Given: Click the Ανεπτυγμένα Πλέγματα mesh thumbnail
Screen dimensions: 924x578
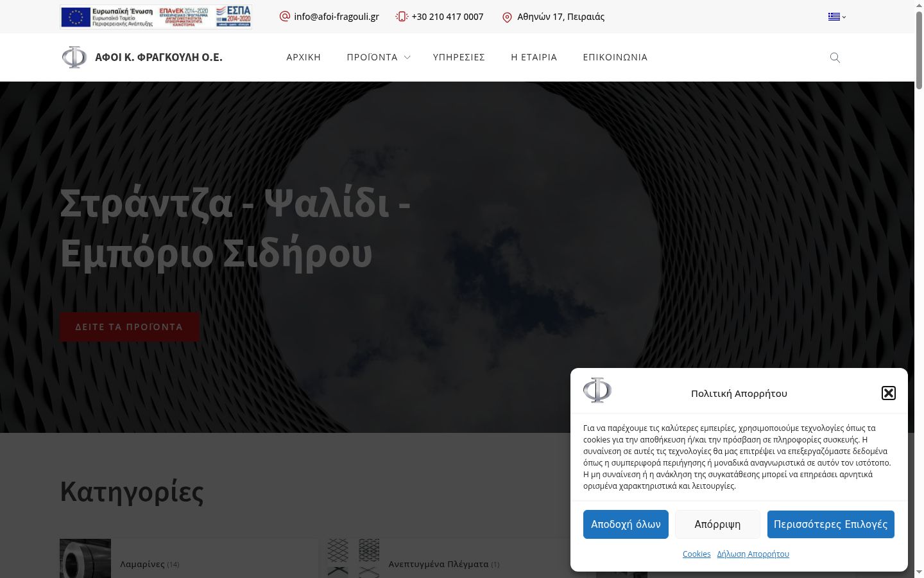Looking at the screenshot, I should [354, 558].
